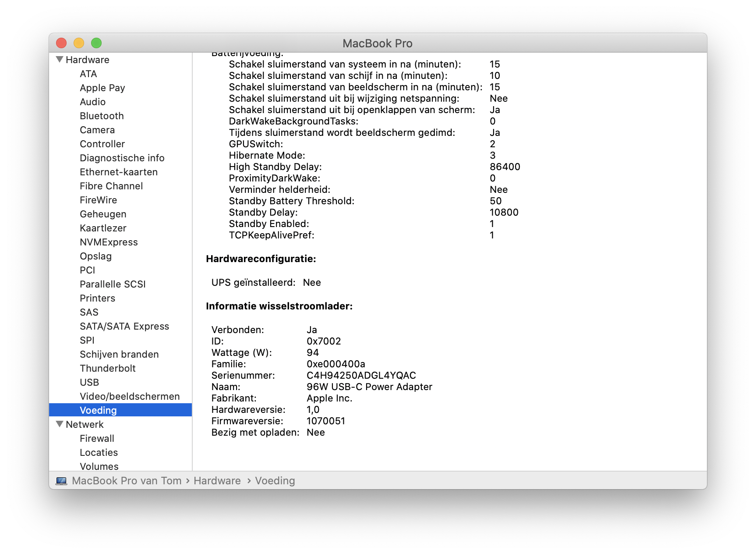This screenshot has height=554, width=756.
Task: Select Controller in the sidebar
Action: [x=102, y=144]
